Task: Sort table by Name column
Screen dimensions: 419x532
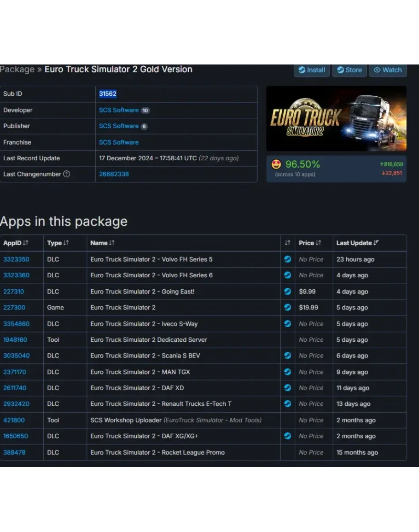Action: pos(102,243)
